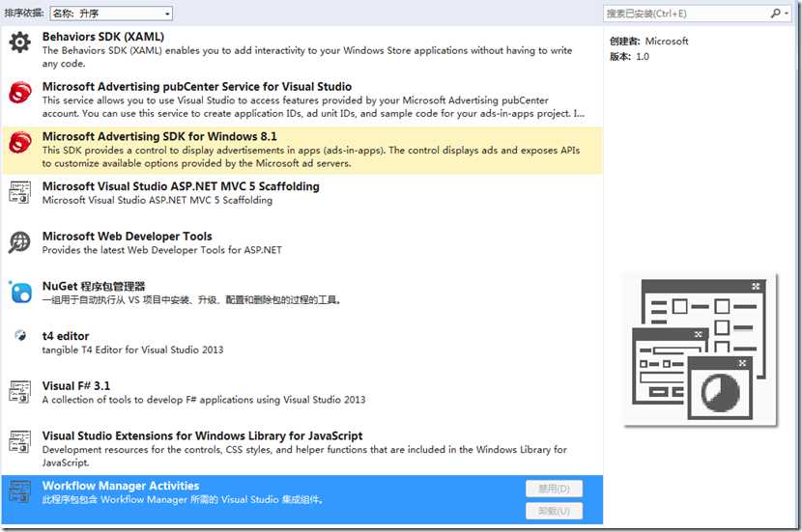Open the sort-by dropdown 名称: 升序
This screenshot has height=532, width=802.
[111, 14]
